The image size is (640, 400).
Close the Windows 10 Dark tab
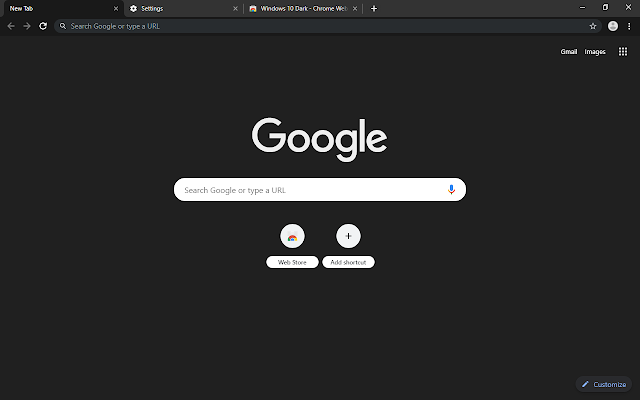coord(355,9)
